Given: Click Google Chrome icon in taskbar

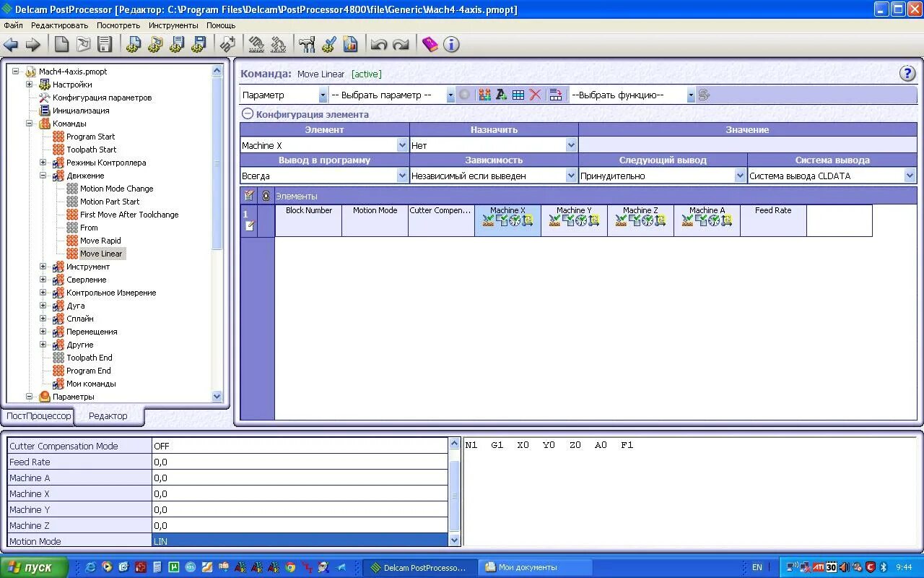Looking at the screenshot, I should [x=290, y=568].
